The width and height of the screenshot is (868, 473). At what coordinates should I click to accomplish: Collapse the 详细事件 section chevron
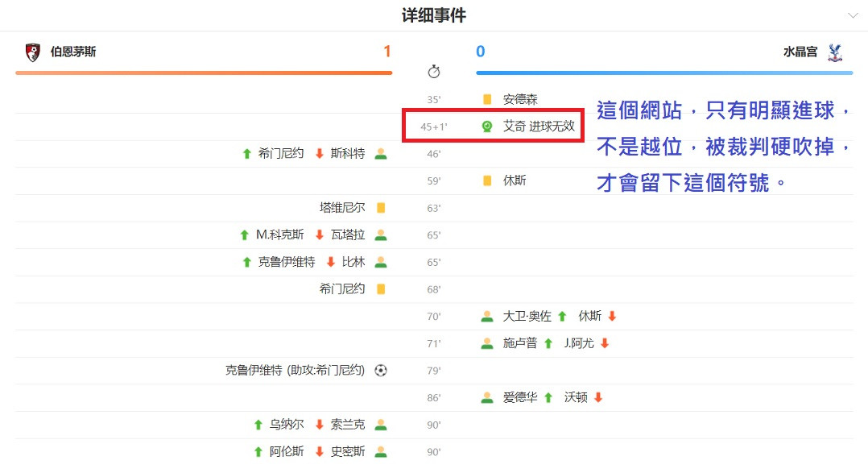pos(853,15)
